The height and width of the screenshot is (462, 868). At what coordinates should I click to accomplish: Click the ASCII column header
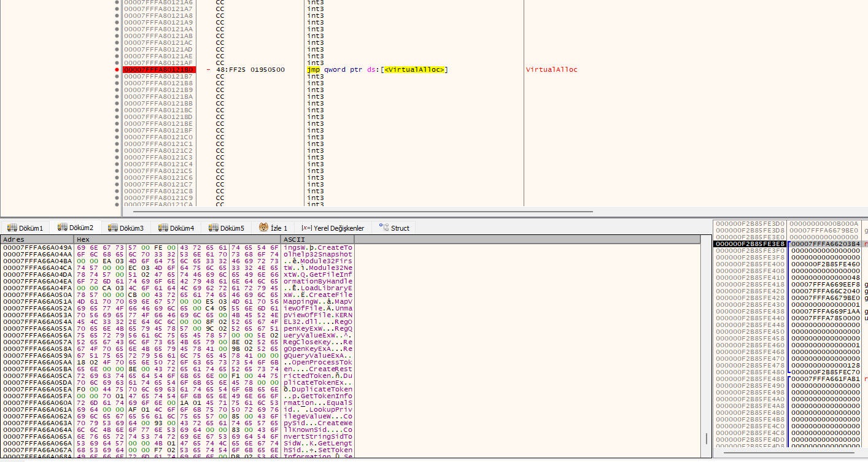click(x=317, y=239)
